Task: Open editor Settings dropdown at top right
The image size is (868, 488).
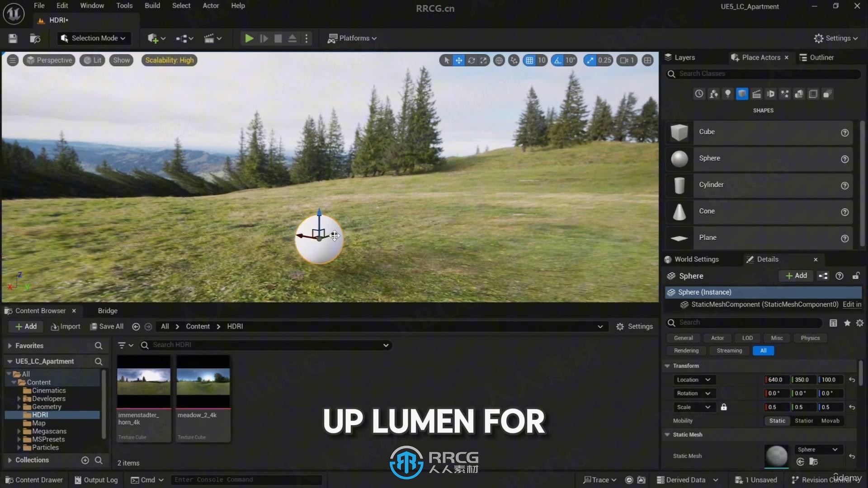Action: point(836,38)
